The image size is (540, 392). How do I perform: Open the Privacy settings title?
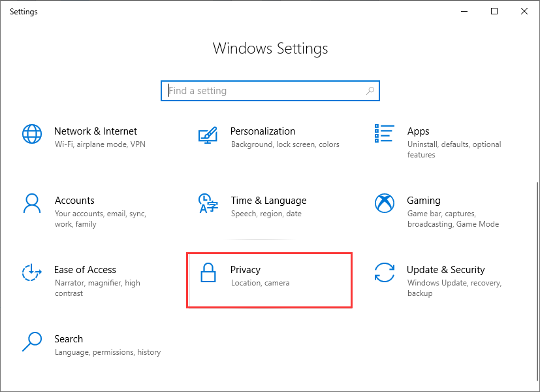point(246,270)
